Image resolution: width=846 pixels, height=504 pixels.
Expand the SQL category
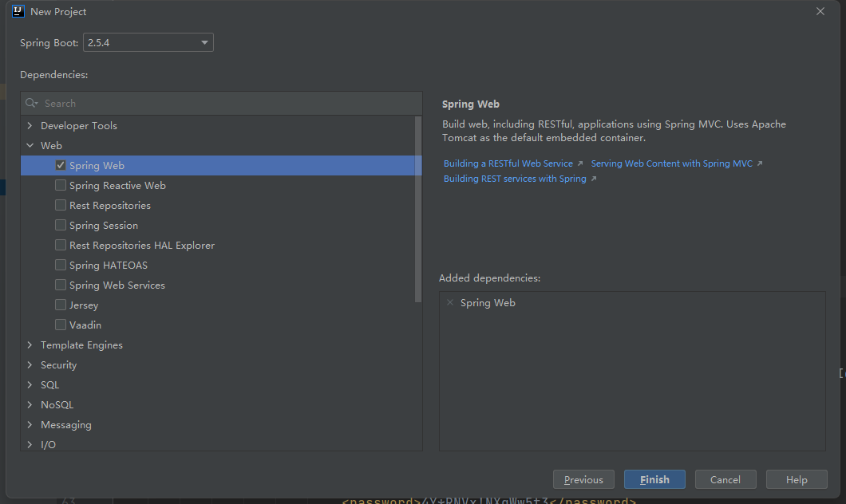[x=30, y=385]
